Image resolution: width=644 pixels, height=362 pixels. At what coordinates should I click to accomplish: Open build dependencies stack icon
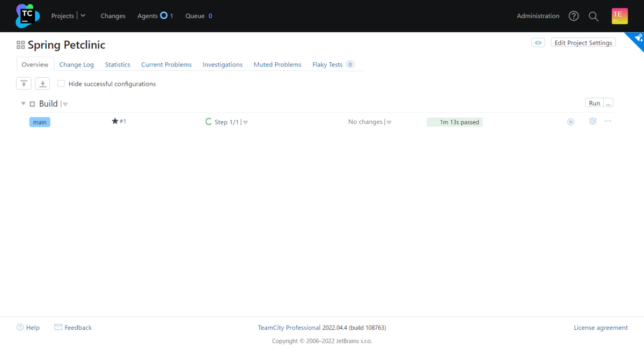[x=592, y=121]
